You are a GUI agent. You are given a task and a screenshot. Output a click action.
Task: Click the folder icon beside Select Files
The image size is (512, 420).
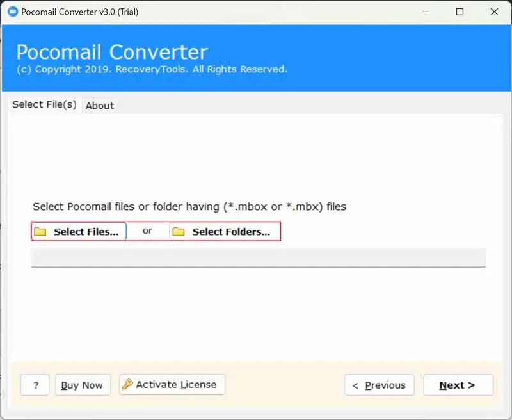point(40,232)
